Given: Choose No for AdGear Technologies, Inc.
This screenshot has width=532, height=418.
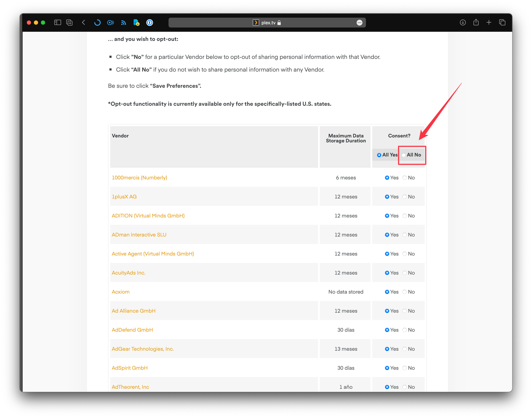Looking at the screenshot, I should pyautogui.click(x=405, y=349).
